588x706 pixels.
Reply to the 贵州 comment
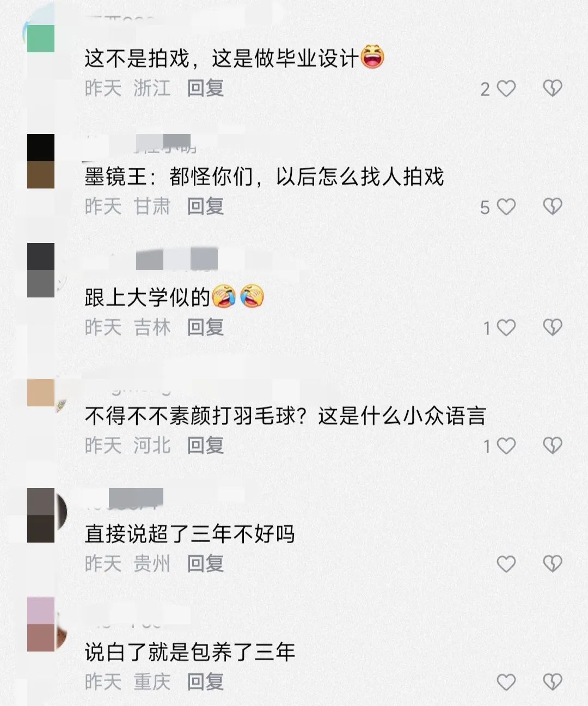[205, 564]
